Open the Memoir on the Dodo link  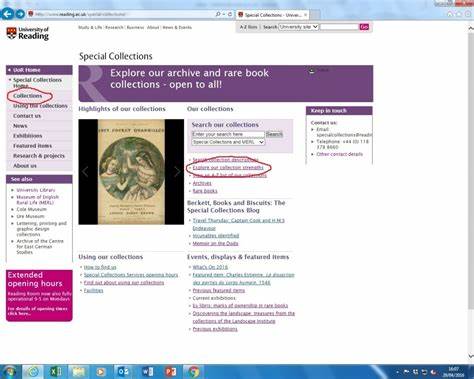(x=215, y=244)
